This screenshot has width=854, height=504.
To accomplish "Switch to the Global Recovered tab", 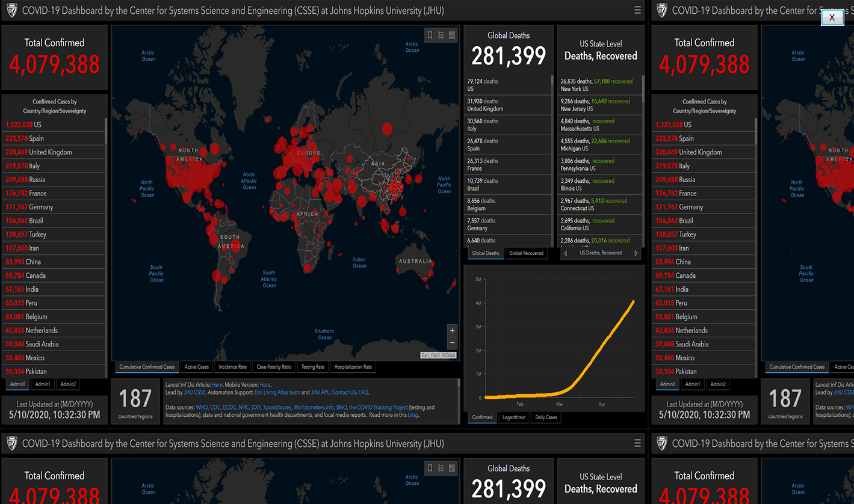I will point(527,253).
